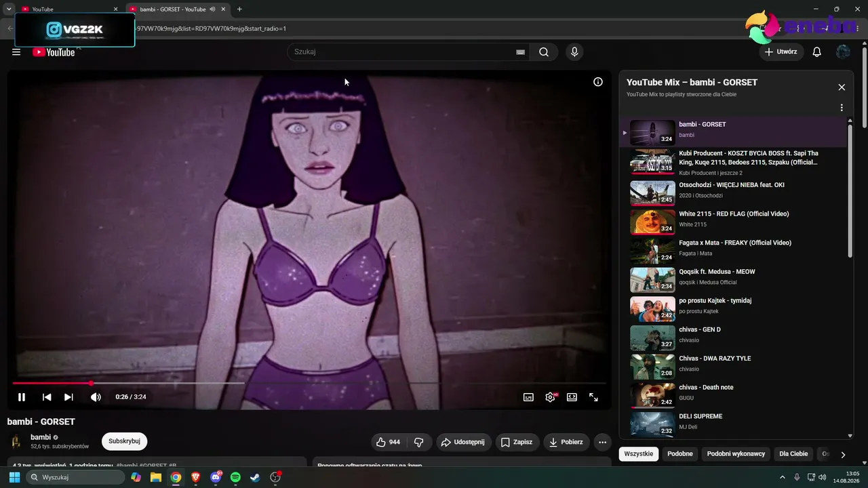Open a new browser tab
Viewport: 868px width, 488px height.
239,9
